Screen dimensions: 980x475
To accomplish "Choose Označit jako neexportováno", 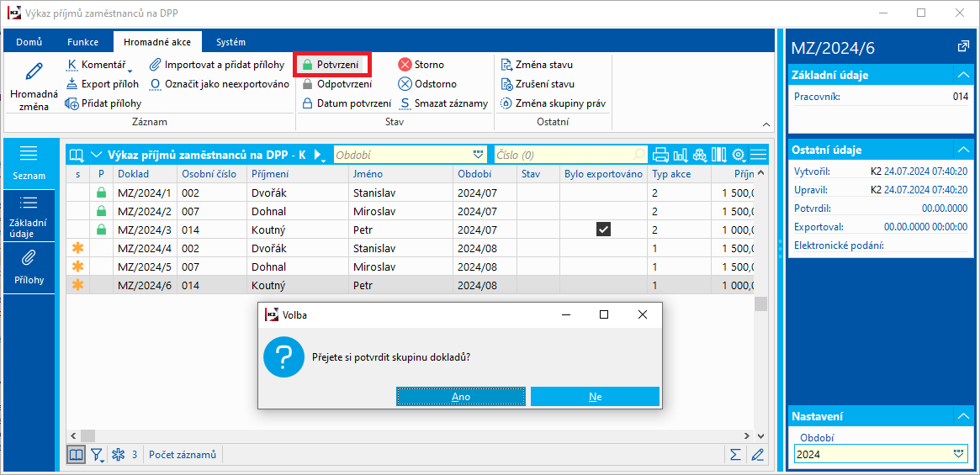I will pos(219,84).
